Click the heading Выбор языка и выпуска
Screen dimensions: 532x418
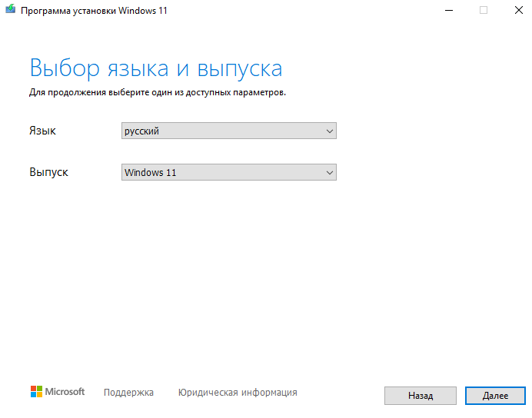click(x=156, y=69)
